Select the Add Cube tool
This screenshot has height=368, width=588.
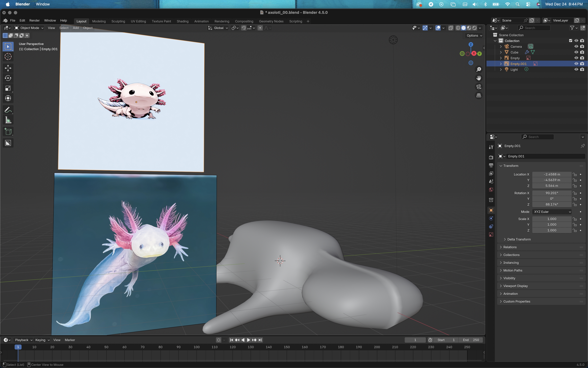click(8, 132)
